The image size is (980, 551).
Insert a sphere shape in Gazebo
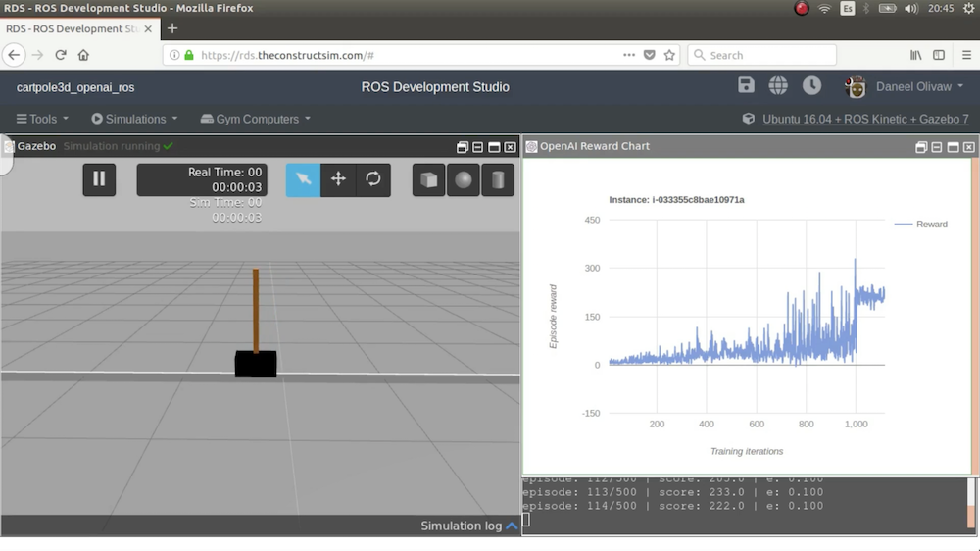[464, 180]
